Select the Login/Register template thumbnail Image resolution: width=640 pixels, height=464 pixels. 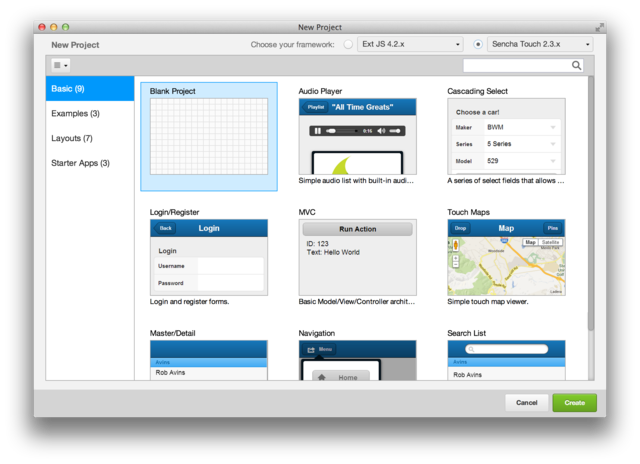[209, 257]
